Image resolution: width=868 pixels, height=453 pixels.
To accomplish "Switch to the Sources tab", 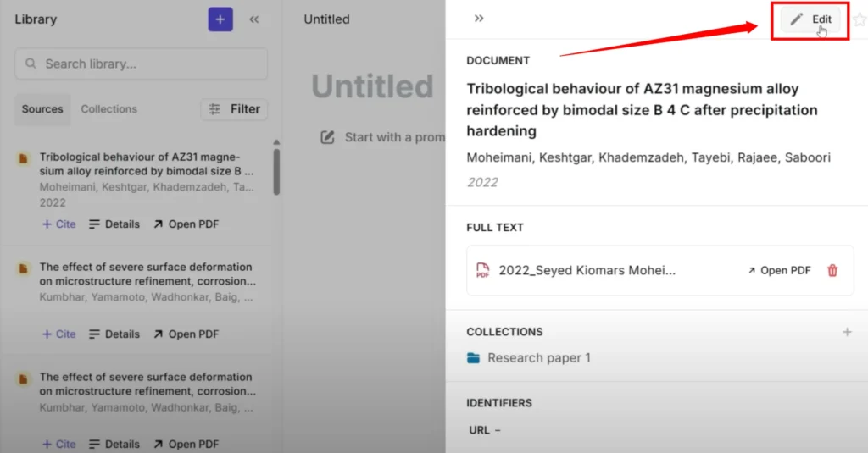I will pyautogui.click(x=42, y=109).
